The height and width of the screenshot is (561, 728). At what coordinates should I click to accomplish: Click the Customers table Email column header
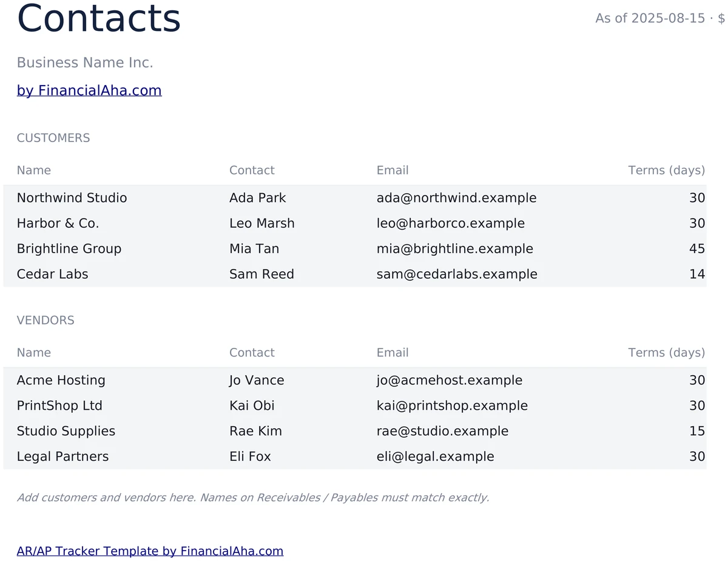(393, 170)
